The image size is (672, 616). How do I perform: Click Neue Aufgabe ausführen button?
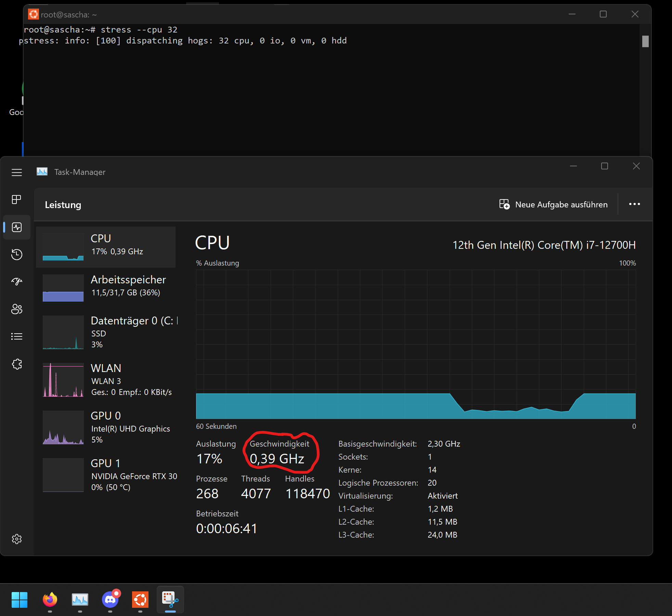click(553, 204)
